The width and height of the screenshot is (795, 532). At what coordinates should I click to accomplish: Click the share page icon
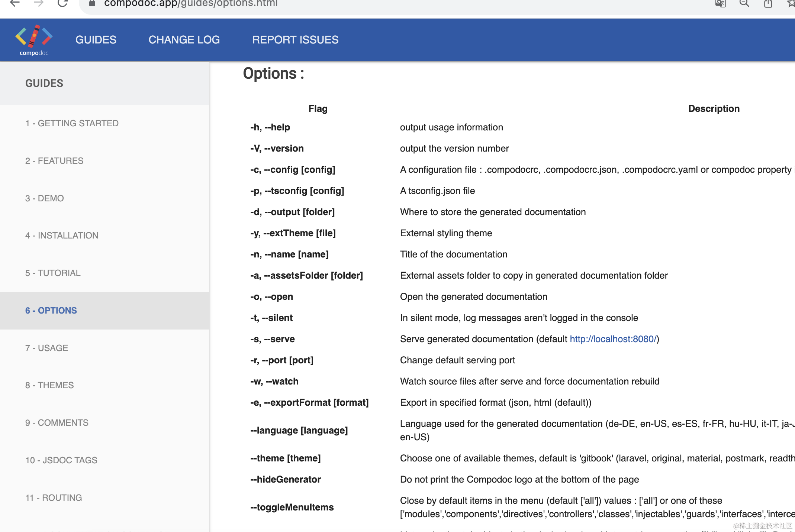[x=768, y=4]
